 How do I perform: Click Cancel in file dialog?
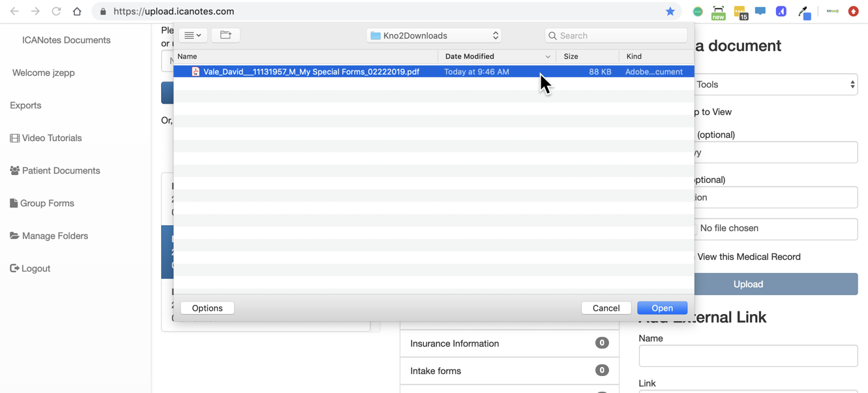[606, 308]
